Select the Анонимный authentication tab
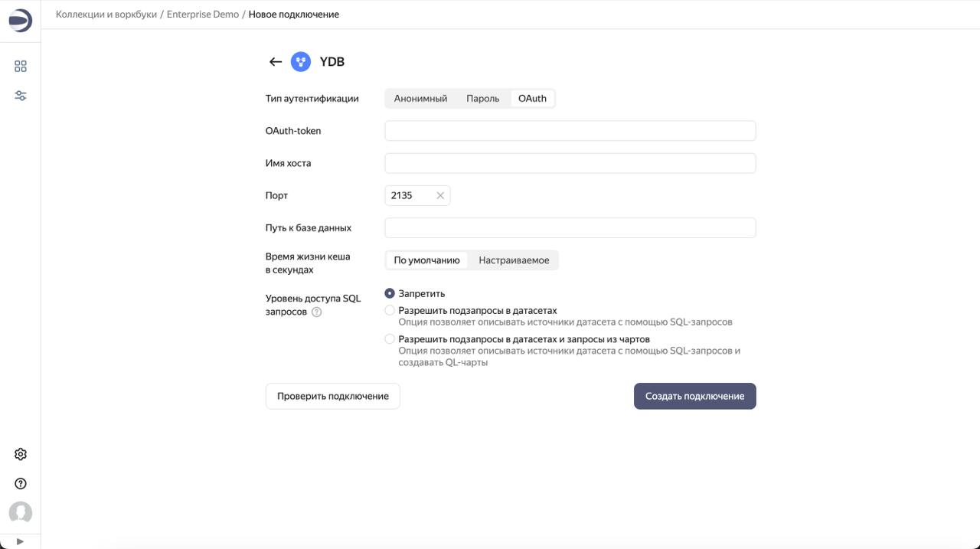The image size is (980, 549). click(420, 98)
